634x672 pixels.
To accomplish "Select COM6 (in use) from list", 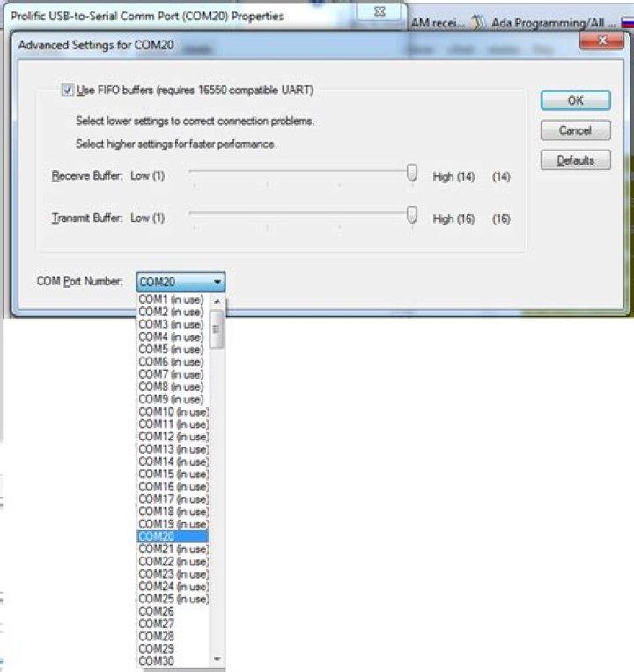I will pos(173,362).
